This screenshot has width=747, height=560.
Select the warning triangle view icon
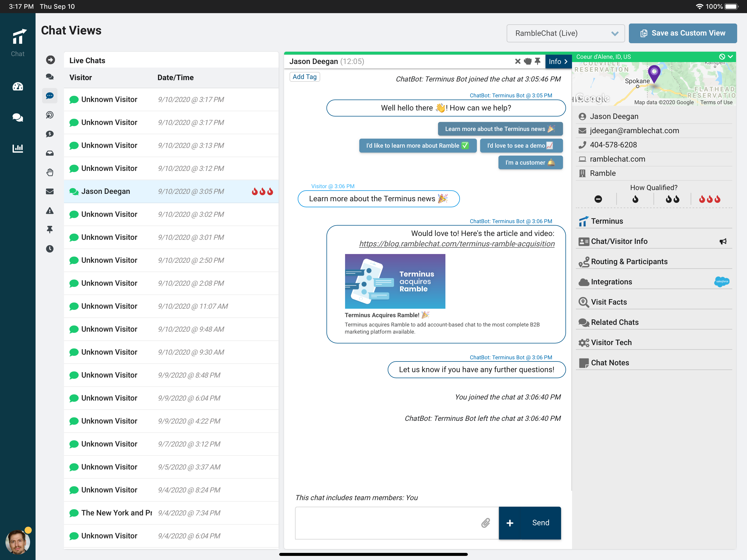50,211
